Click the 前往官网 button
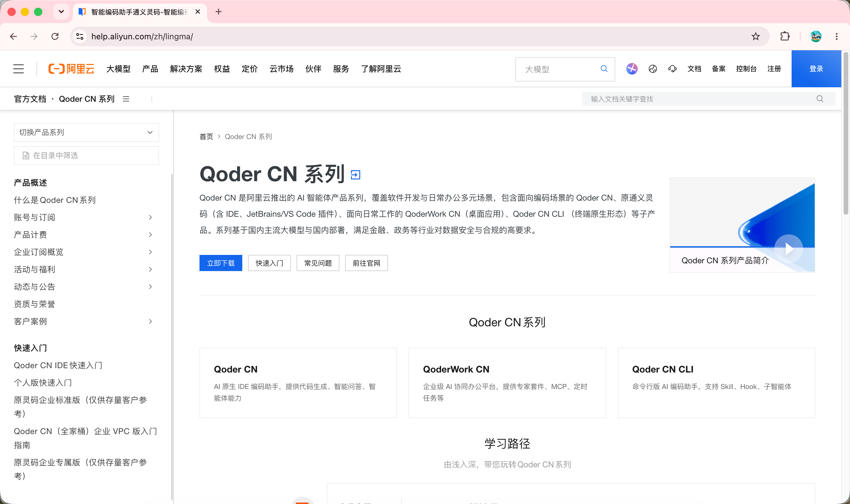The width and height of the screenshot is (850, 504). tap(367, 263)
